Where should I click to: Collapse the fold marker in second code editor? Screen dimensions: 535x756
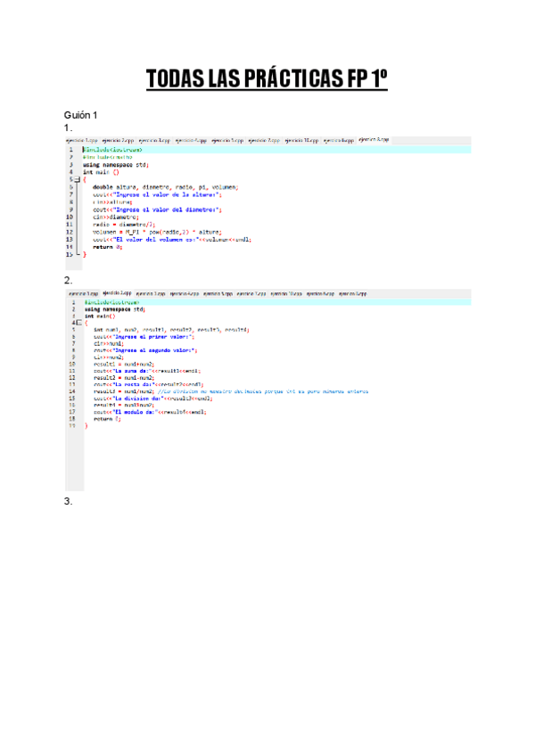(78, 322)
